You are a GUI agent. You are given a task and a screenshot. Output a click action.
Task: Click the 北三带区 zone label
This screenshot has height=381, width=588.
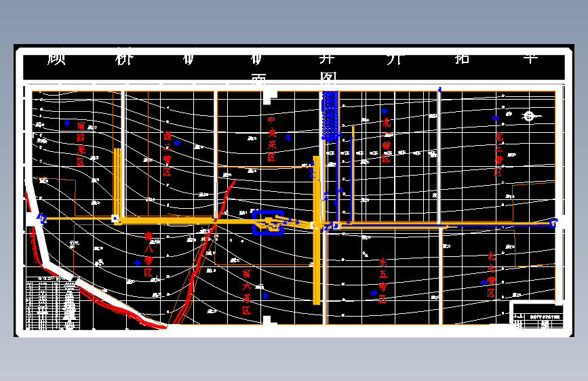(x=498, y=154)
